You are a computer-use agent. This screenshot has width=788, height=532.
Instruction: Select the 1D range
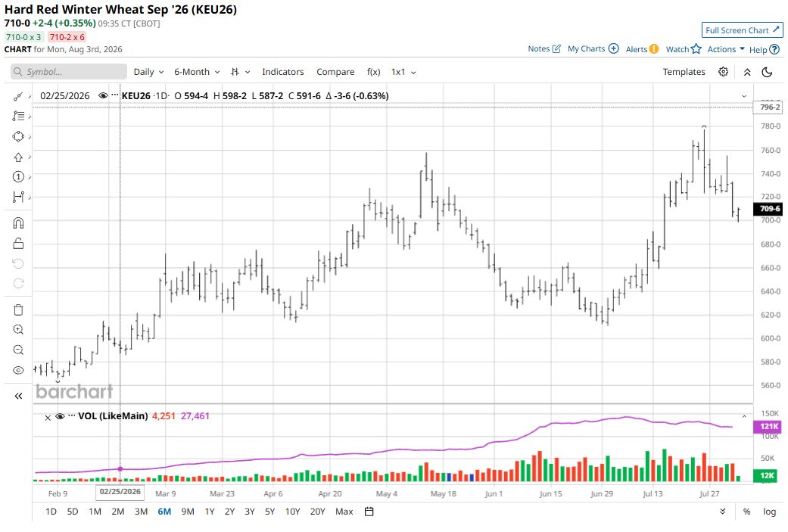51,512
